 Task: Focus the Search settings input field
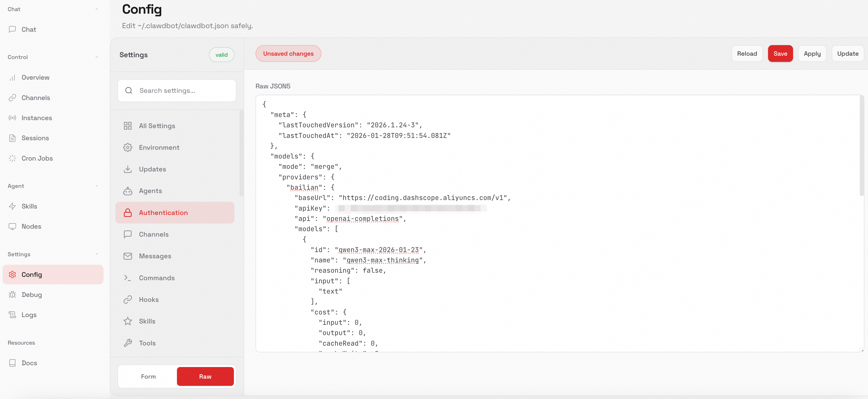[182, 91]
